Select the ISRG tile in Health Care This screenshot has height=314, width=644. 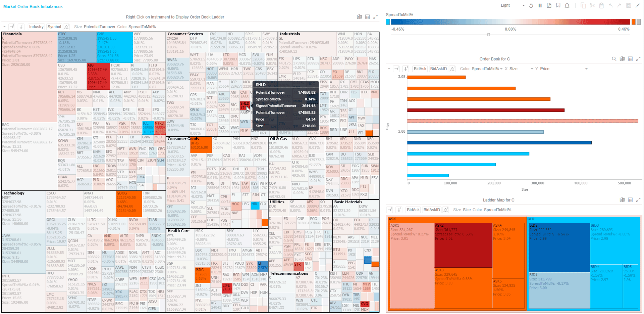(203, 275)
